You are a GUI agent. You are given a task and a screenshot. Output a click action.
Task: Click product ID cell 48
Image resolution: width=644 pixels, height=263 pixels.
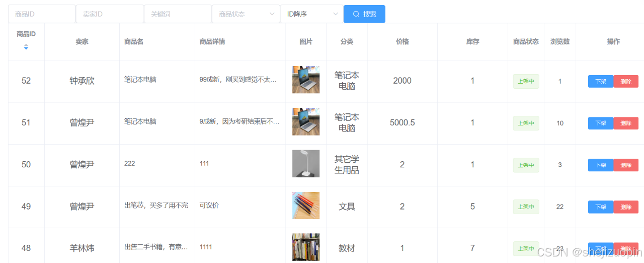26,248
